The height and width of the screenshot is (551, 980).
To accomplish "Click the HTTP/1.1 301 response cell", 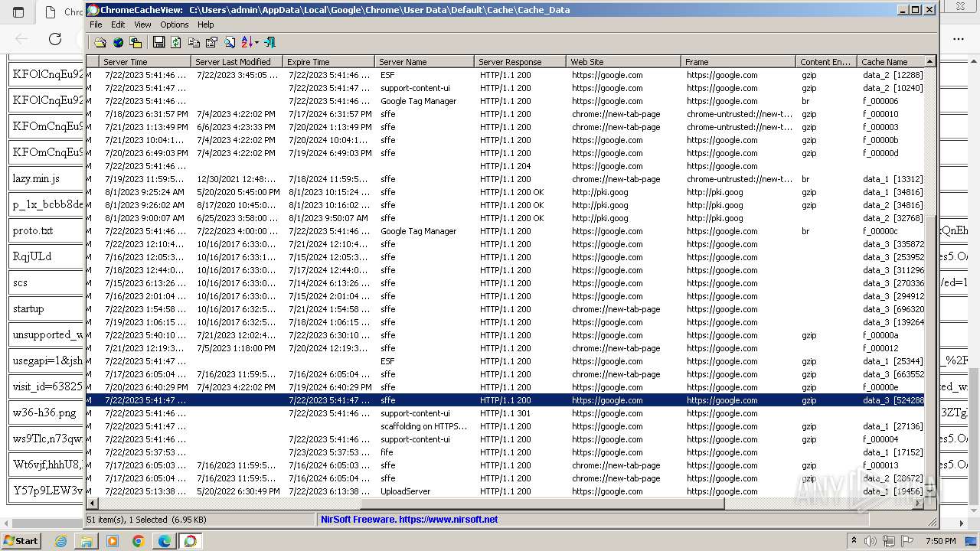I will point(505,413).
